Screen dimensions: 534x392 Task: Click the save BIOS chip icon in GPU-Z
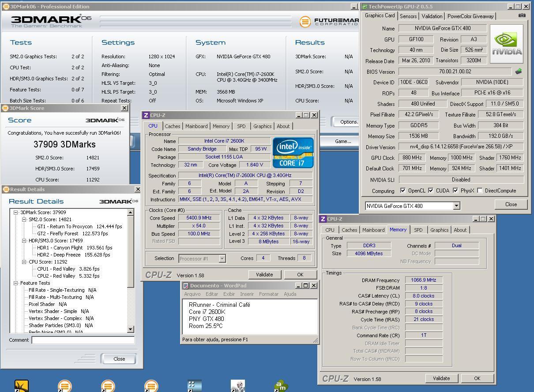click(519, 71)
